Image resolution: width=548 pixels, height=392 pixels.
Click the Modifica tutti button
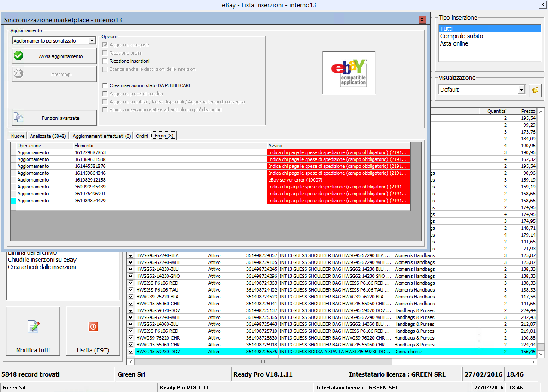pyautogui.click(x=33, y=331)
